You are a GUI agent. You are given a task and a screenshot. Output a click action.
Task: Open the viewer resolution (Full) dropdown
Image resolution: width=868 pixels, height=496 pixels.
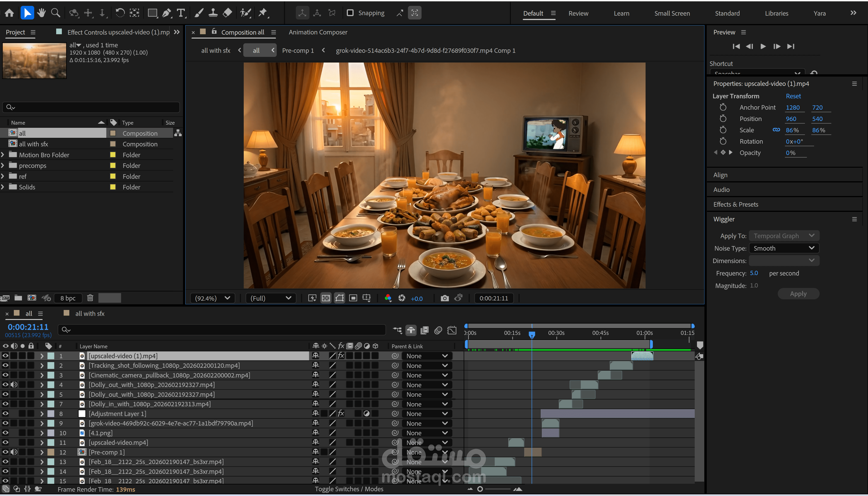pyautogui.click(x=271, y=298)
